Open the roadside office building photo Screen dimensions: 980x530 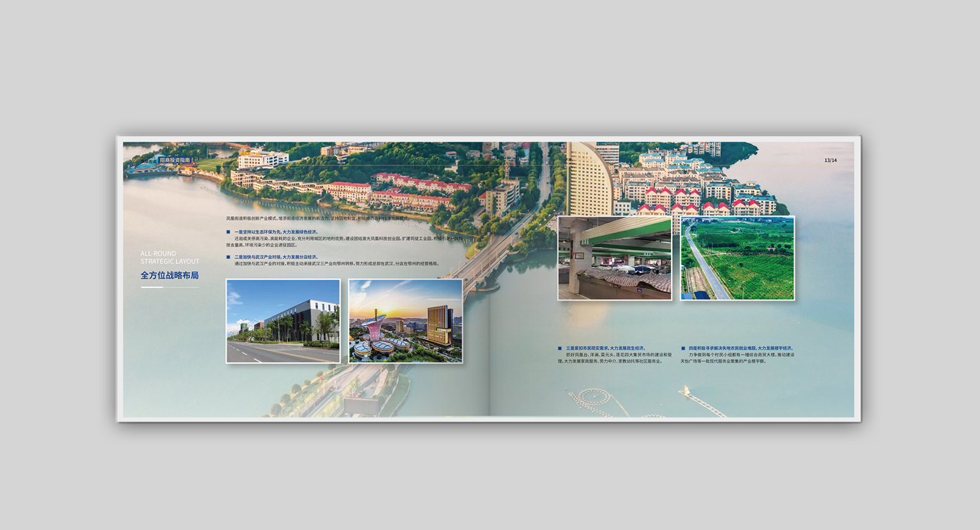(x=283, y=321)
